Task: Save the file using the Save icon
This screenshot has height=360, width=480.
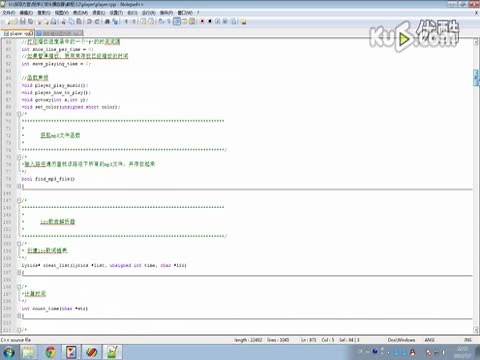Action: tap(22, 21)
